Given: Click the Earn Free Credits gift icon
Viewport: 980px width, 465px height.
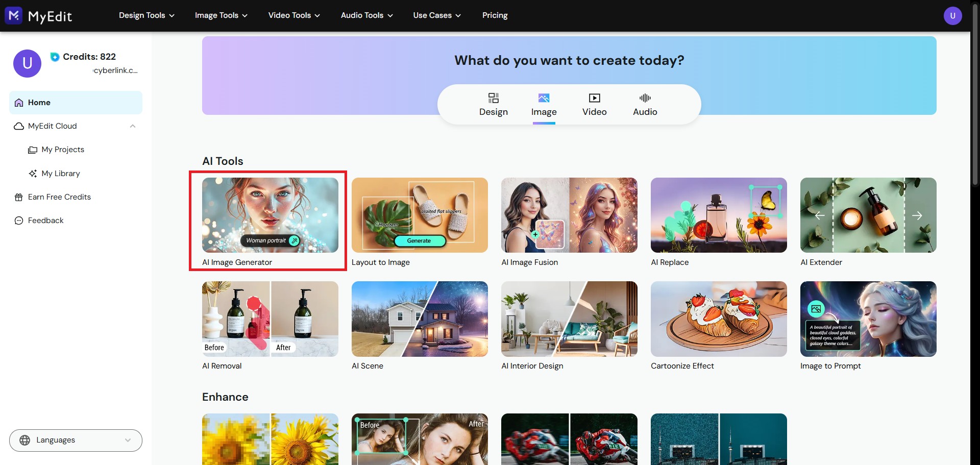Looking at the screenshot, I should pos(19,197).
